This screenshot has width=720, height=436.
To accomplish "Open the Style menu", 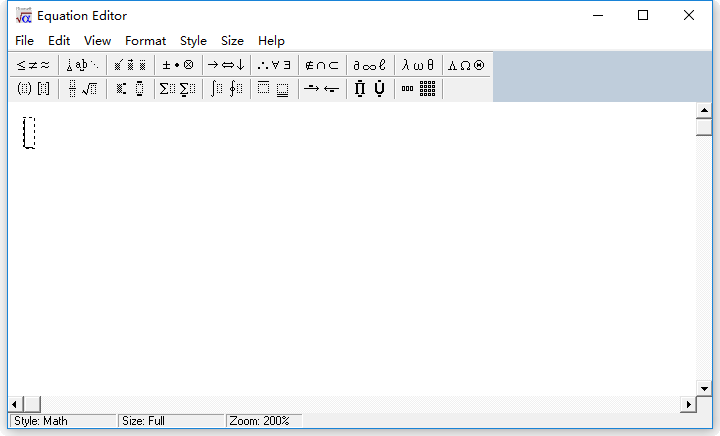I will click(x=193, y=41).
